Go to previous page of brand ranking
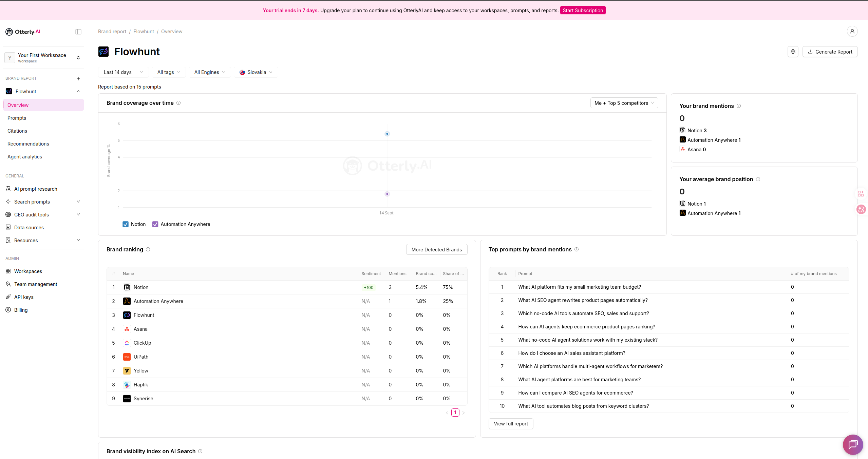The image size is (868, 459). (447, 413)
